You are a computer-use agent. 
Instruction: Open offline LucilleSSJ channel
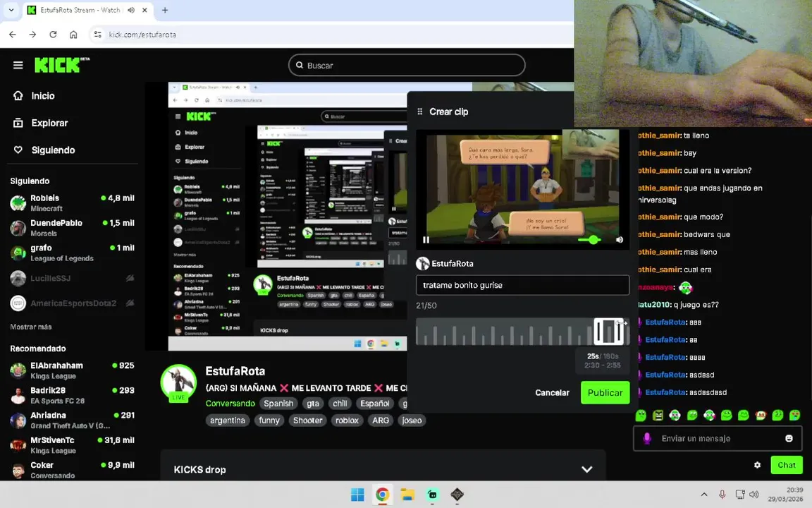click(72, 279)
